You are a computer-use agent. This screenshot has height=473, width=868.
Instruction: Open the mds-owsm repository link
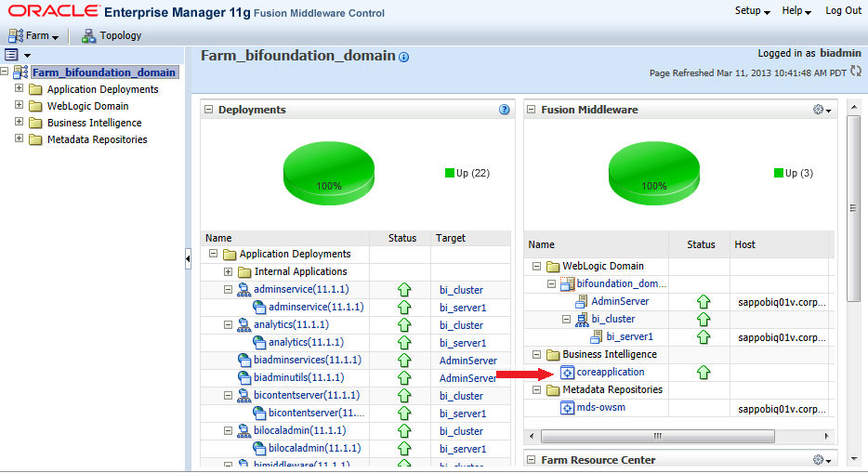[x=601, y=408]
